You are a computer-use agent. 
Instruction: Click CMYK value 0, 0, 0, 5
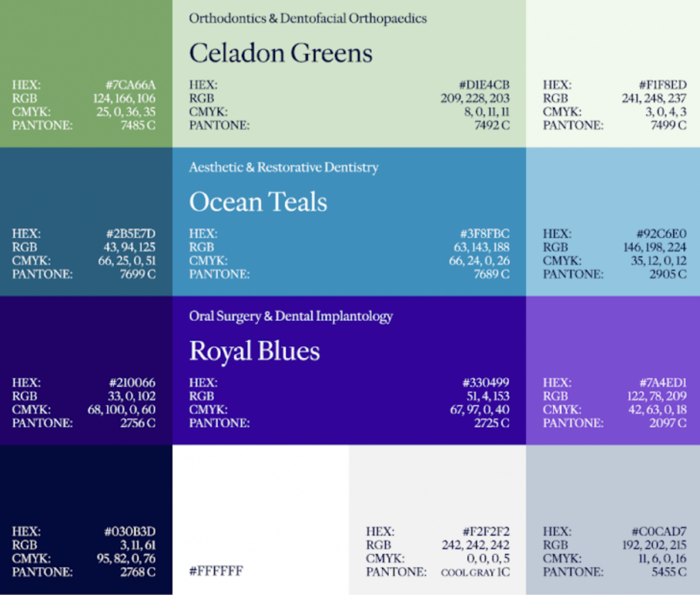(x=488, y=558)
